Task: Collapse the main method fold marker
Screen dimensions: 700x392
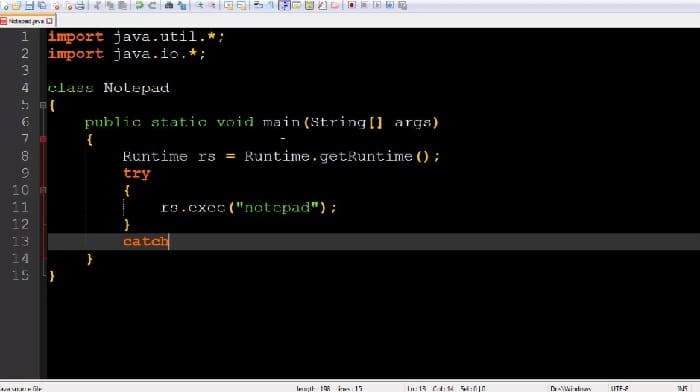Action: coord(43,139)
